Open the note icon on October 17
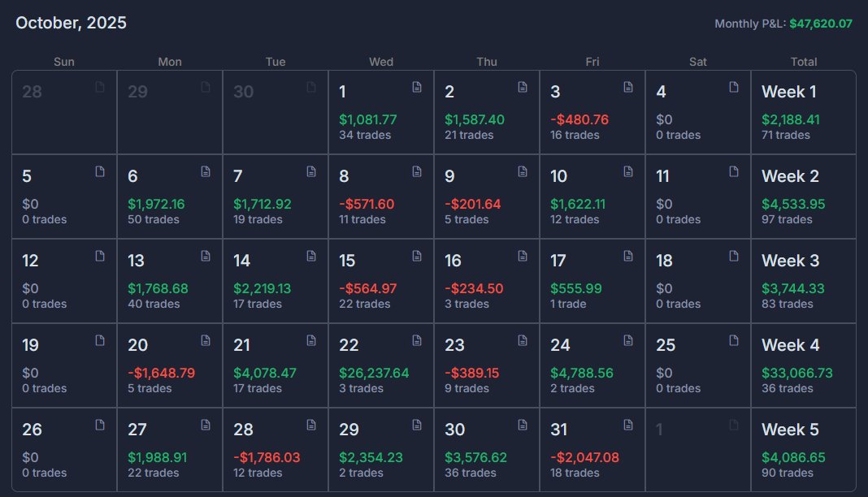The height and width of the screenshot is (497, 868). [628, 256]
